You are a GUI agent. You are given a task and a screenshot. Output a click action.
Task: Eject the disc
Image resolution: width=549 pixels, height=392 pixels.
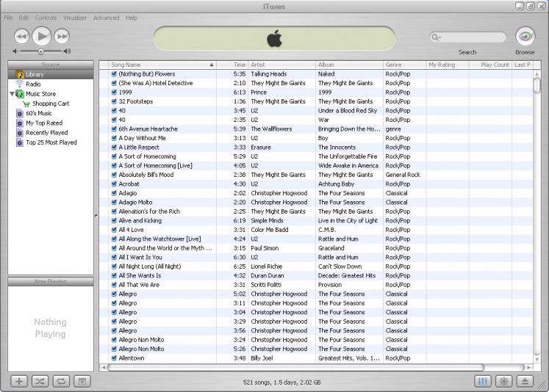[524, 381]
